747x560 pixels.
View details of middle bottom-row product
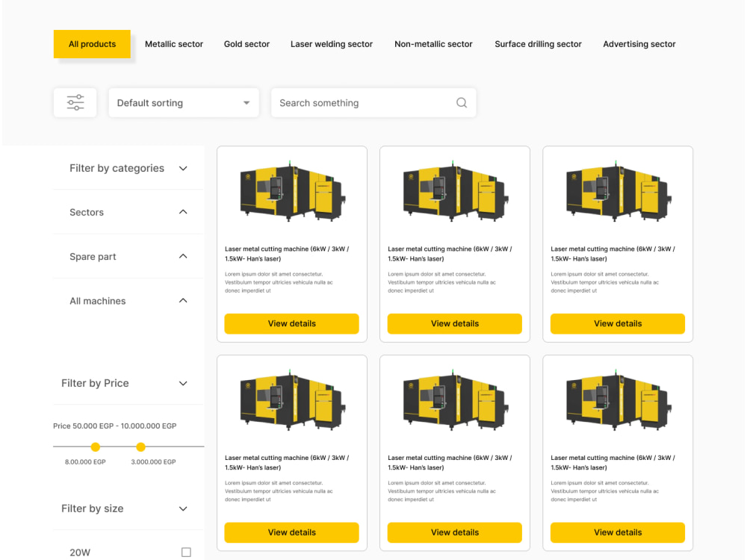click(x=454, y=532)
